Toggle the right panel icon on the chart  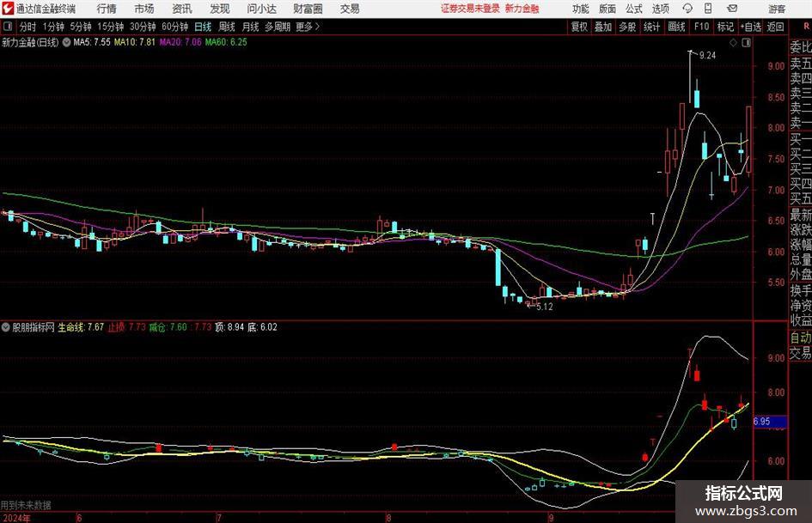click(x=746, y=43)
